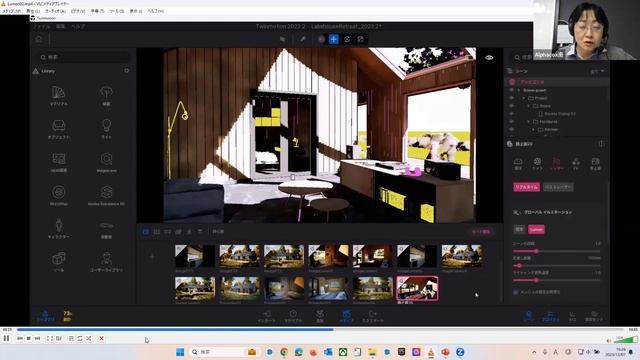Open VLC icon on Windows taskbar
The image size is (640, 360).
pyautogui.click(x=431, y=352)
